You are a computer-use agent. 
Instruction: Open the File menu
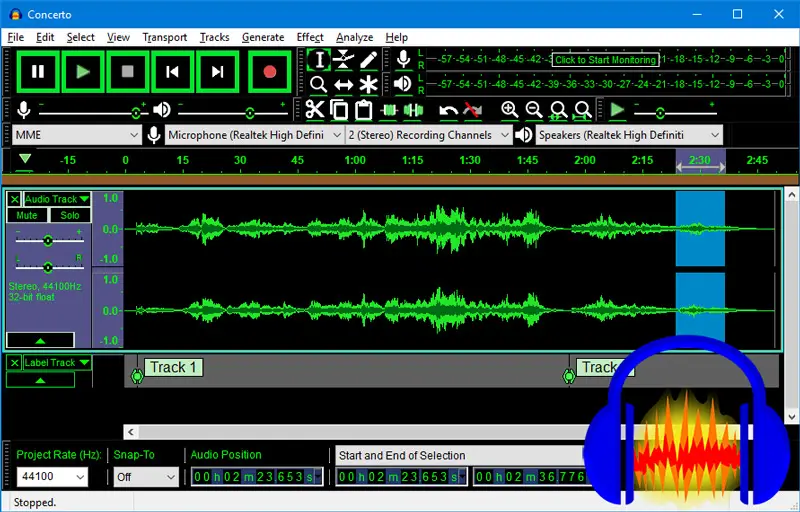coord(15,37)
